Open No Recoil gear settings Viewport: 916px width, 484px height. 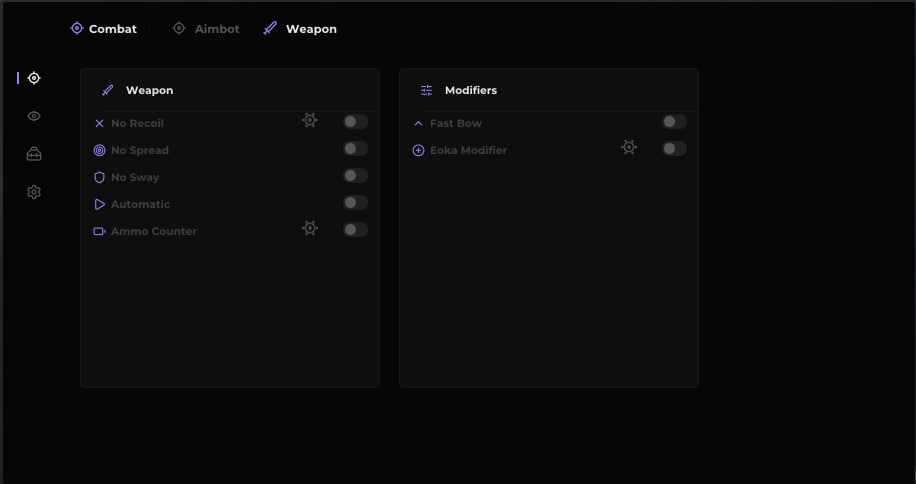[310, 120]
